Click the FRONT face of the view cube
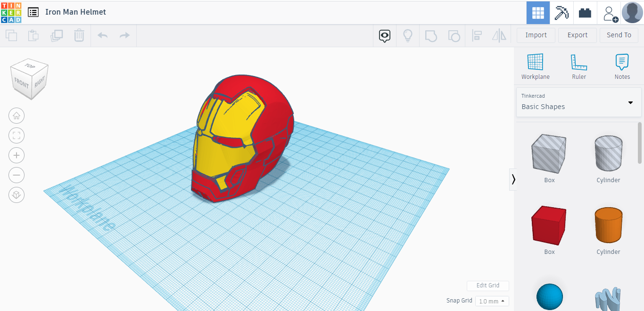 21,83
